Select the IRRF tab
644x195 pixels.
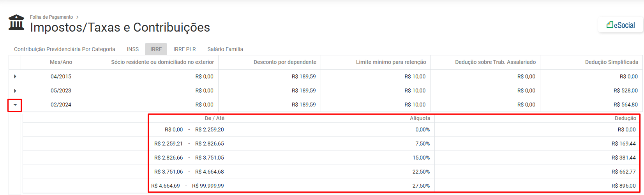point(156,49)
